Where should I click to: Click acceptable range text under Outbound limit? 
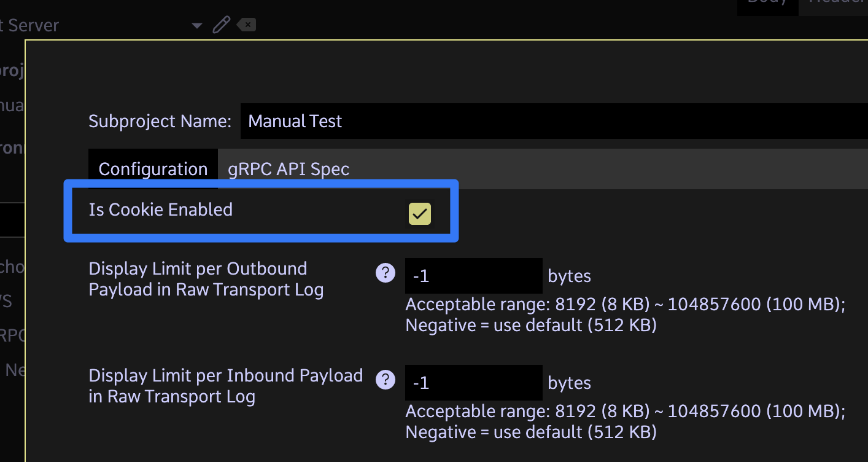click(626, 315)
